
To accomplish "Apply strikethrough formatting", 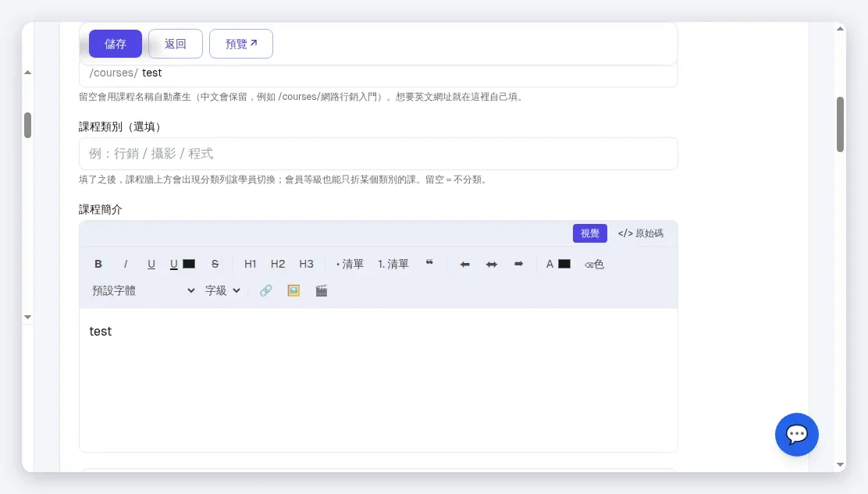I will click(215, 264).
